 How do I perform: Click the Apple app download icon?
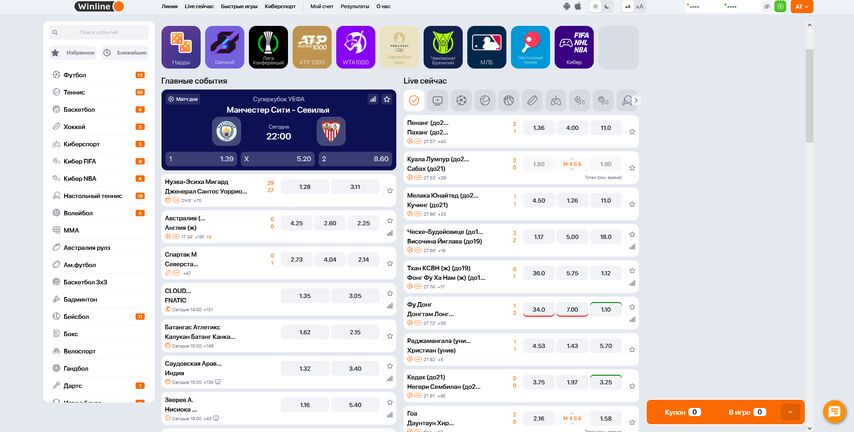coord(578,7)
